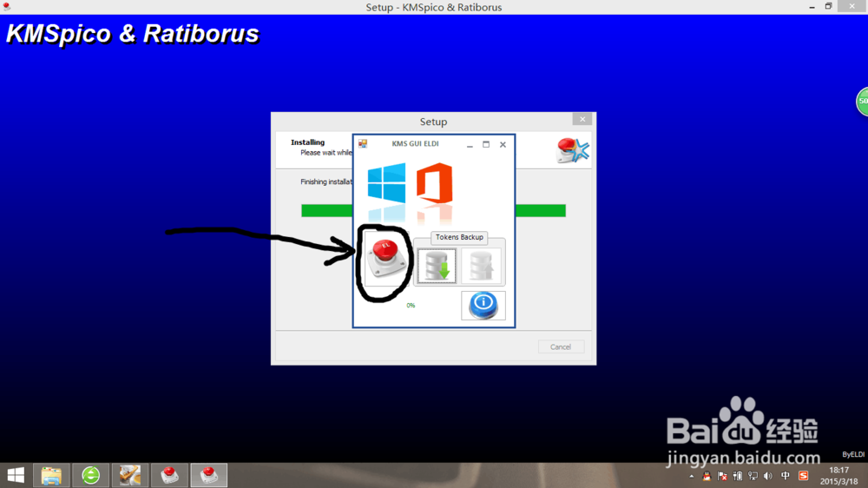Click the orange Office logo

[x=435, y=183]
